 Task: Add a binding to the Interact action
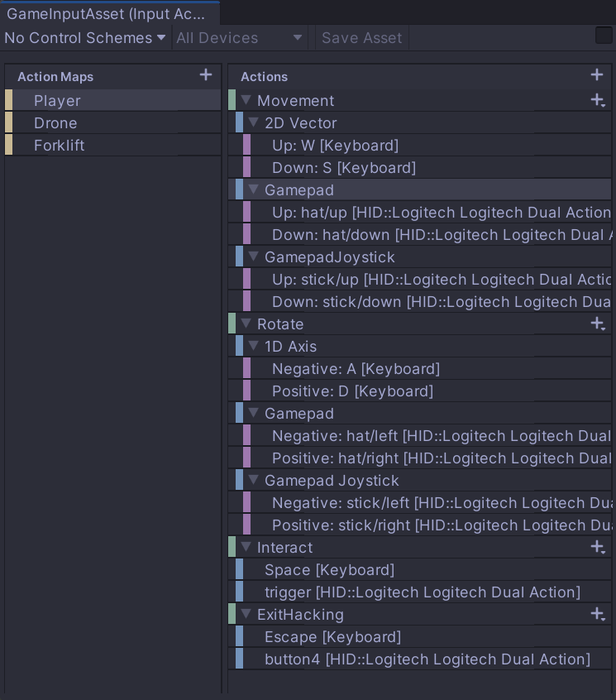[596, 547]
